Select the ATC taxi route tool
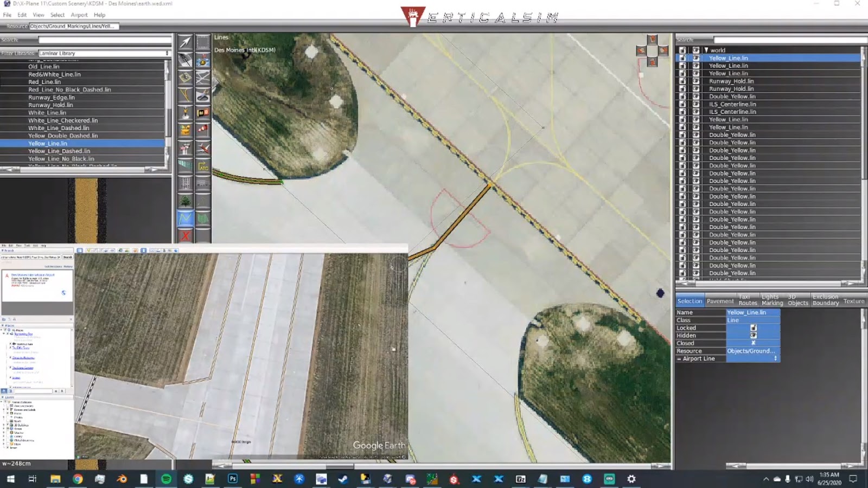Screen dimensions: 868x488 203,166
